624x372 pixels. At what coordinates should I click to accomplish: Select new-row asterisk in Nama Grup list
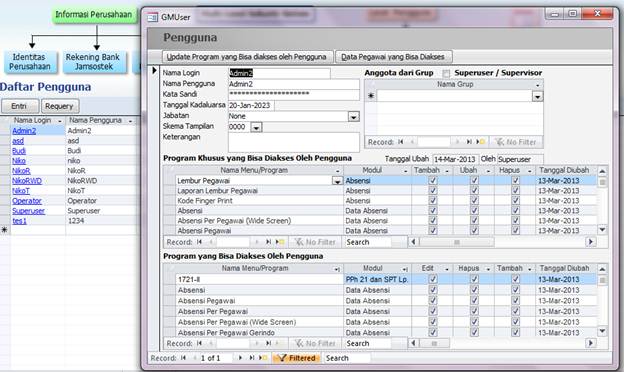pos(371,96)
